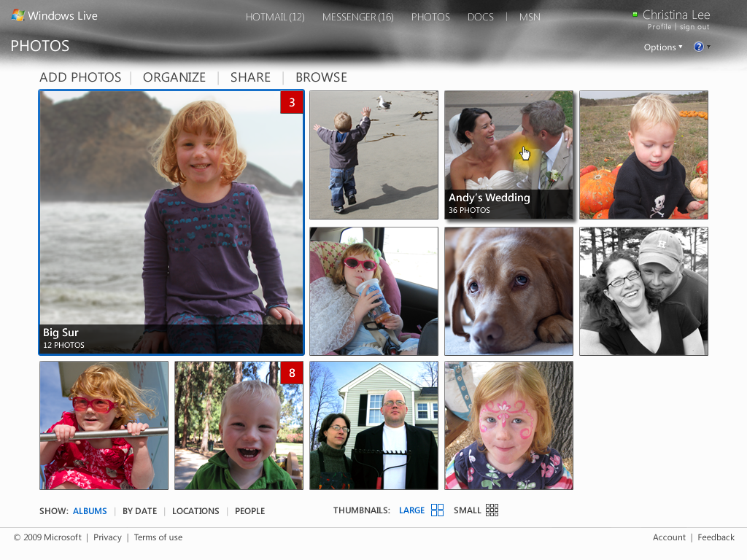Click the red badge showing 8

(x=292, y=373)
